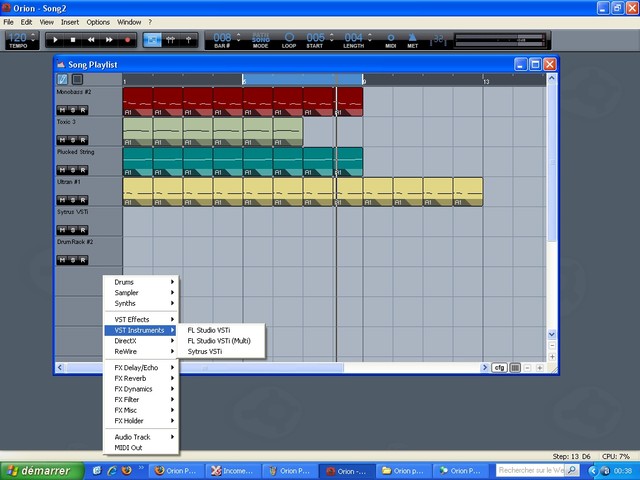Select Sytrus VSTi from submenu
The height and width of the screenshot is (480, 640).
(221, 351)
